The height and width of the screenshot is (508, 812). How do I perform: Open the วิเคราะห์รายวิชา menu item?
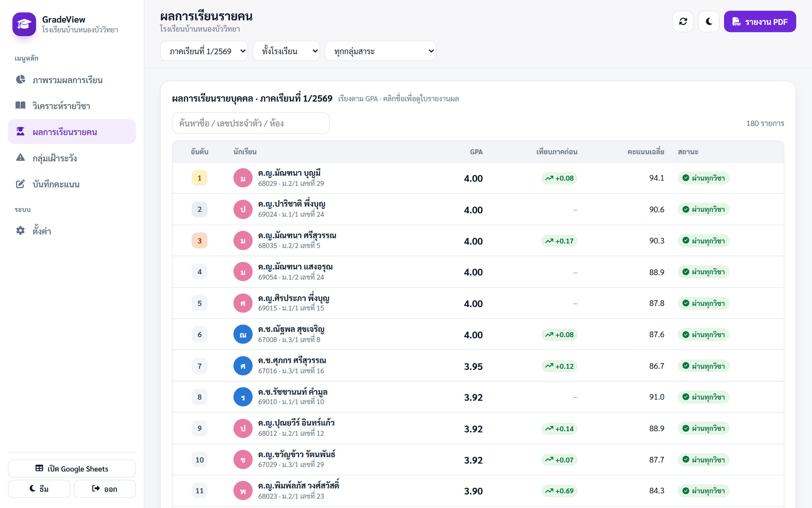pyautogui.click(x=72, y=106)
